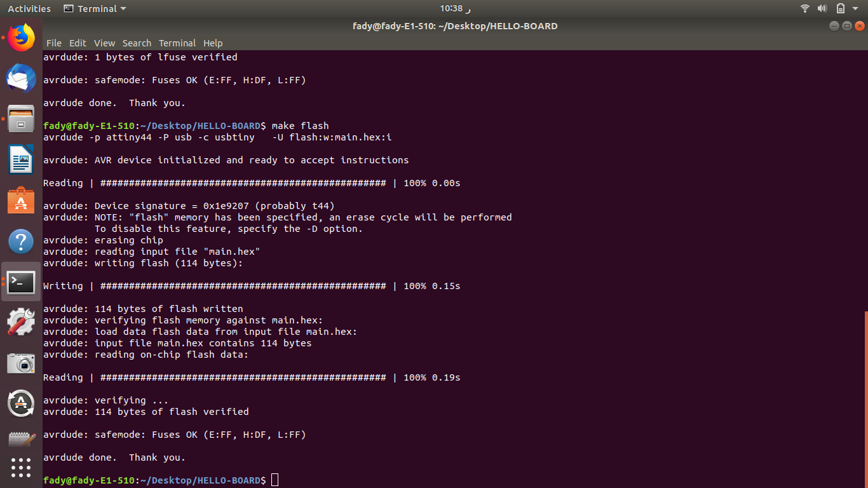Open Ubuntu Software store icon

click(21, 200)
